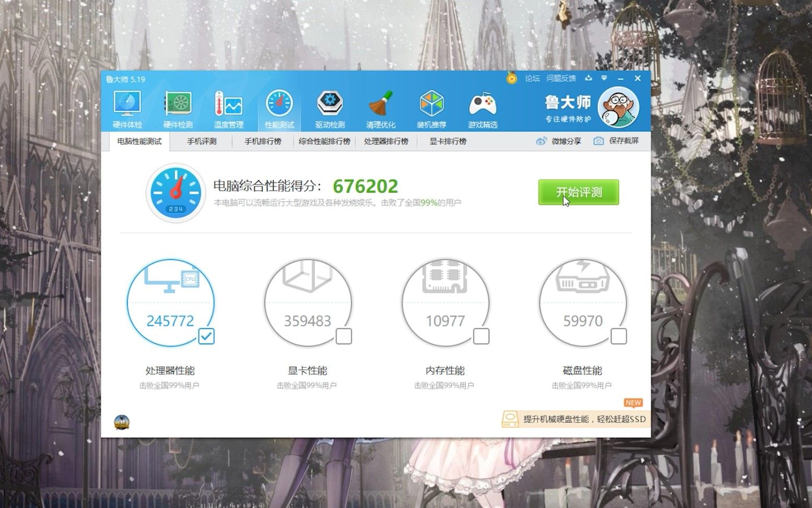Select the 性能测试 performance test section

point(279,110)
